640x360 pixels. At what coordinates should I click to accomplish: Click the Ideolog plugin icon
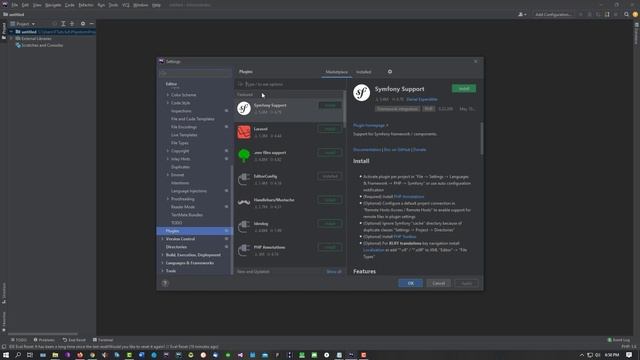coord(244,227)
